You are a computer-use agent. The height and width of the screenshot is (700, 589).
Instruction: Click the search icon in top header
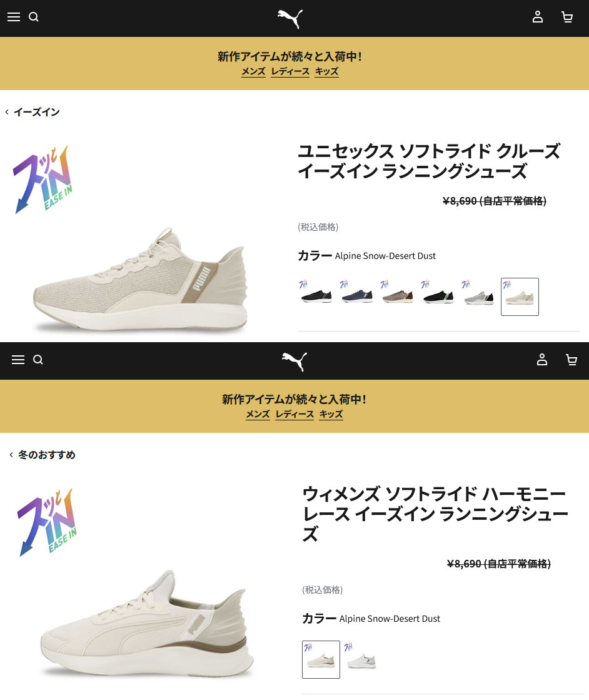[34, 17]
